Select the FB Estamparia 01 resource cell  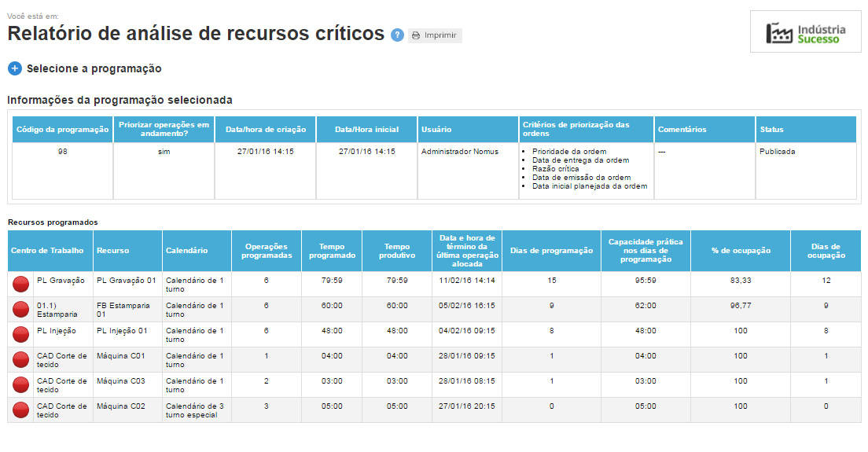click(127, 309)
